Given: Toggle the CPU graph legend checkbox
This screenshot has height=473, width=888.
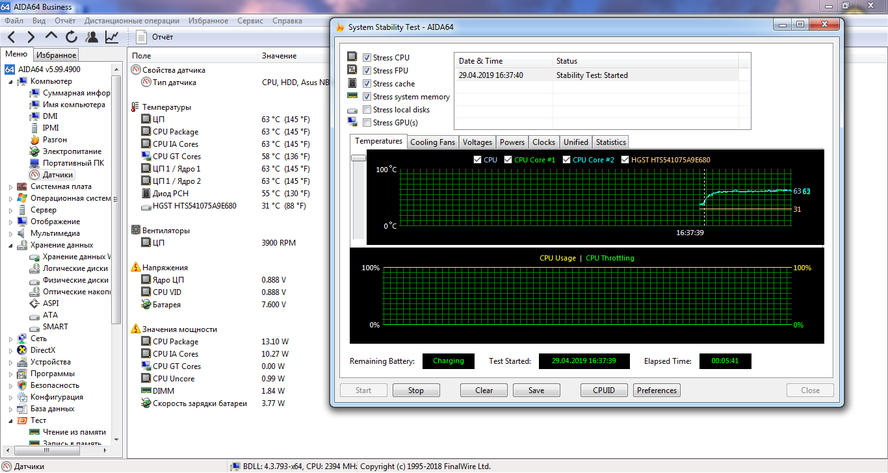Looking at the screenshot, I should pyautogui.click(x=477, y=160).
